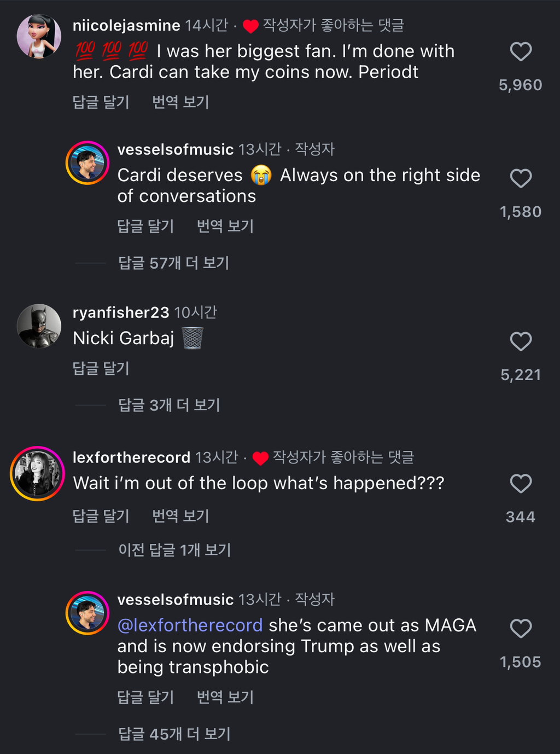Viewport: 560px width, 754px height.
Task: Tap heart on ryanfisher23's Nicki Garbaj comment
Action: (521, 341)
